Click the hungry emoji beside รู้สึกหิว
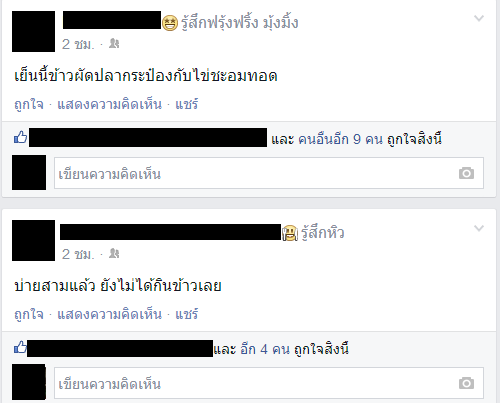This screenshot has width=500, height=403. 290,233
